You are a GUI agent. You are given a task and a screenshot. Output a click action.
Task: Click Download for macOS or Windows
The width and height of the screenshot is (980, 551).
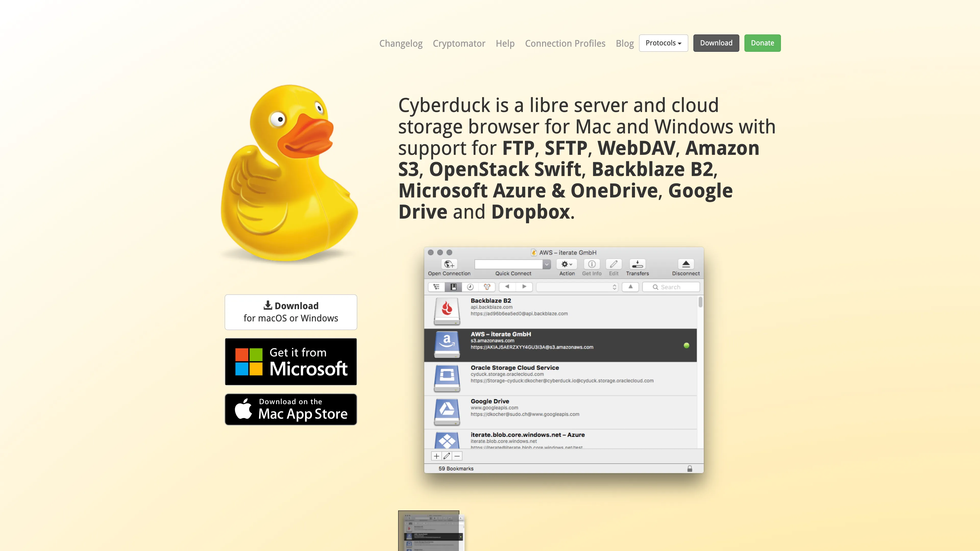point(291,312)
